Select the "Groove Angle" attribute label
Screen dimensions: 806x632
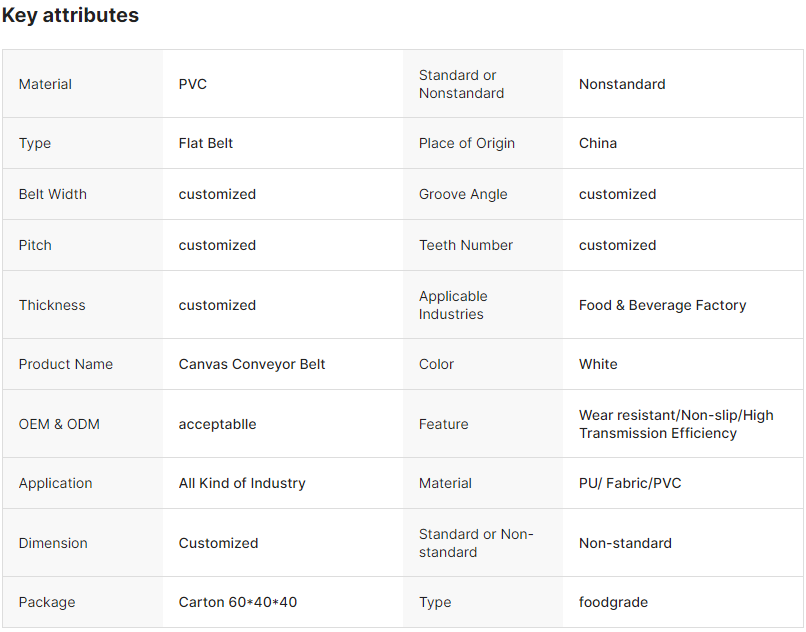463,194
